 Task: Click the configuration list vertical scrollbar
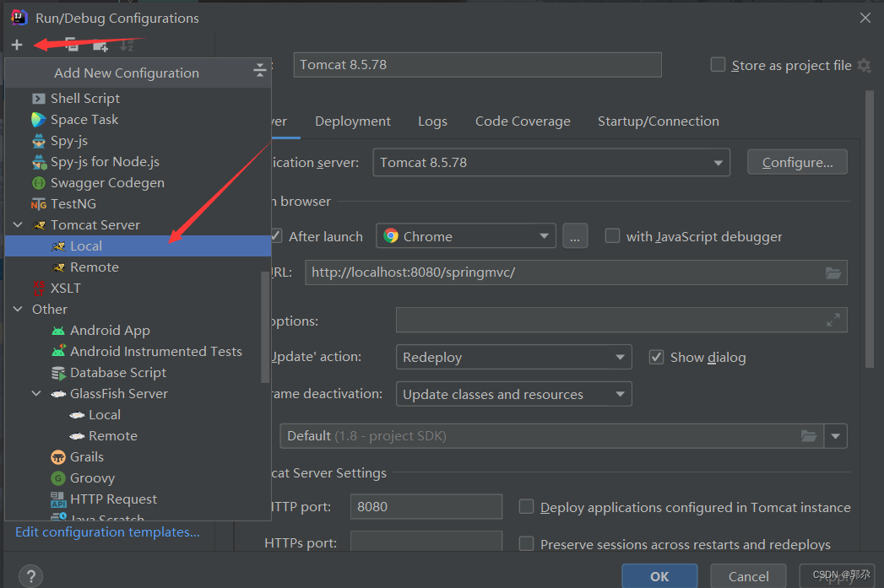click(x=266, y=326)
